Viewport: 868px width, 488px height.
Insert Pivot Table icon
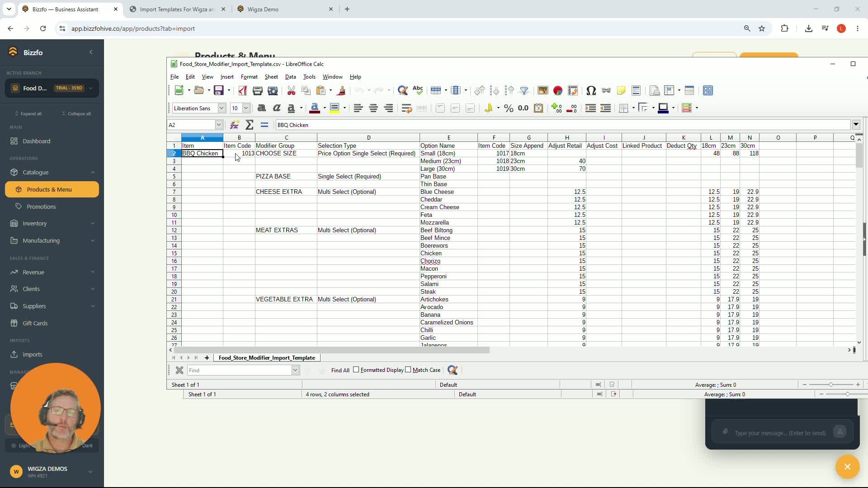pos(573,91)
